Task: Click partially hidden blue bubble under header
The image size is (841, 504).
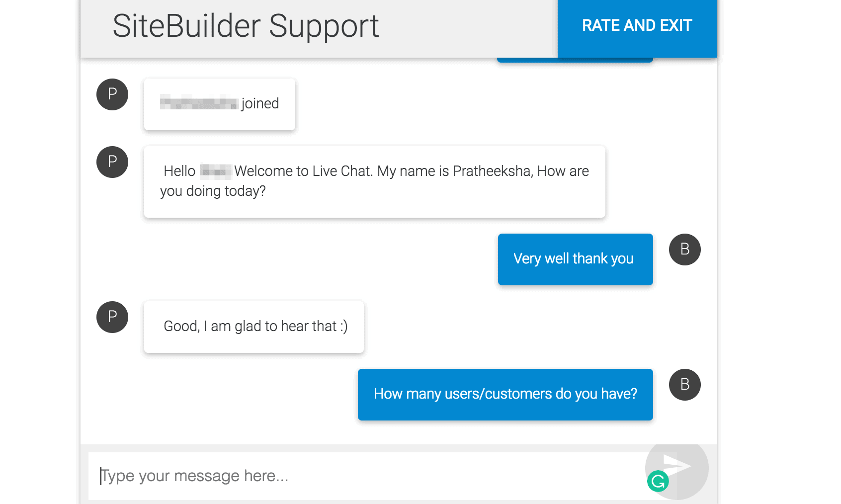Action: click(x=575, y=60)
